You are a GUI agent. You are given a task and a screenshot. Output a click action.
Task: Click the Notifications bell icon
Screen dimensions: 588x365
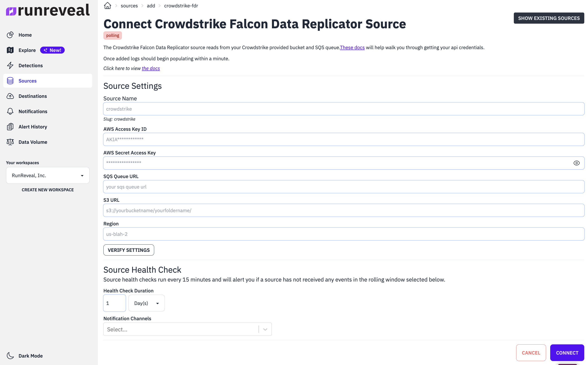click(x=10, y=111)
